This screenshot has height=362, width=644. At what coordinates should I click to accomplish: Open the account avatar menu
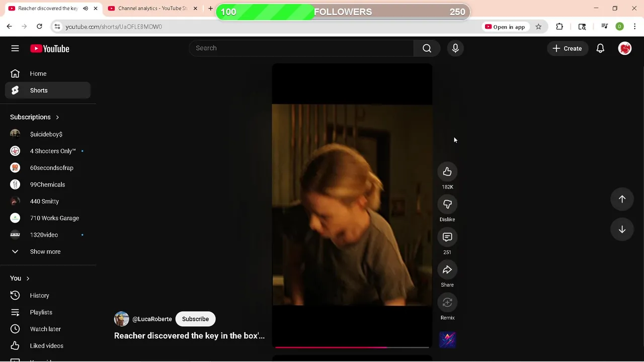(x=625, y=48)
